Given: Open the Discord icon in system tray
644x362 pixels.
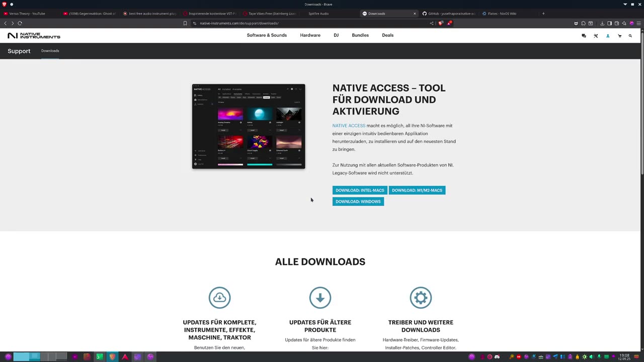Looking at the screenshot, I should pos(497,357).
